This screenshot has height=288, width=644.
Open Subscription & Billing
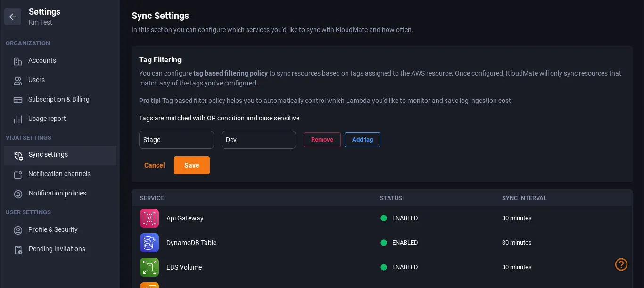click(60, 100)
